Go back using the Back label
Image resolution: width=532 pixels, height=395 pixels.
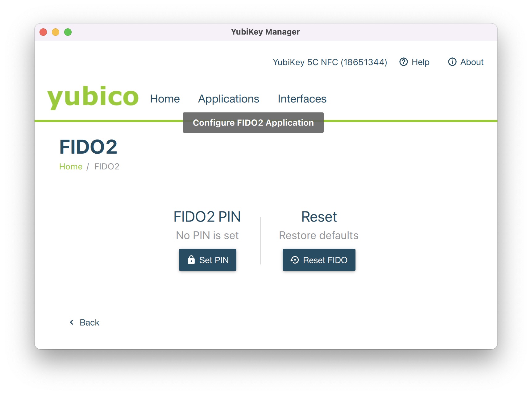point(89,322)
